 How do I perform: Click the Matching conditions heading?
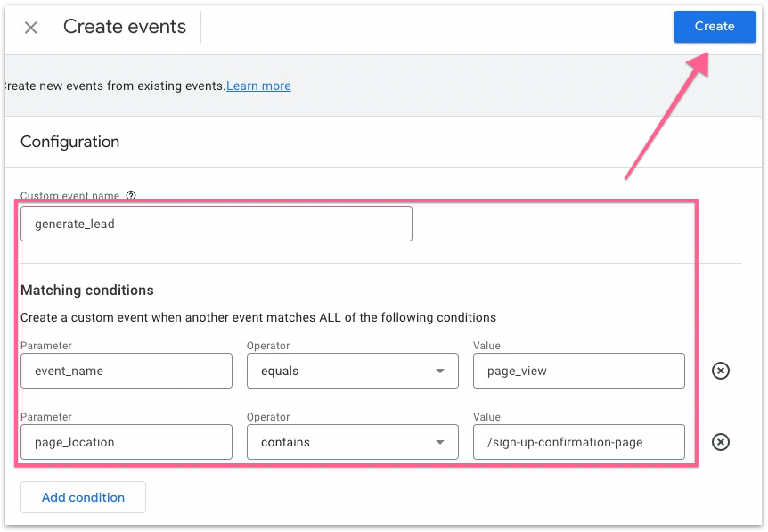pos(87,291)
